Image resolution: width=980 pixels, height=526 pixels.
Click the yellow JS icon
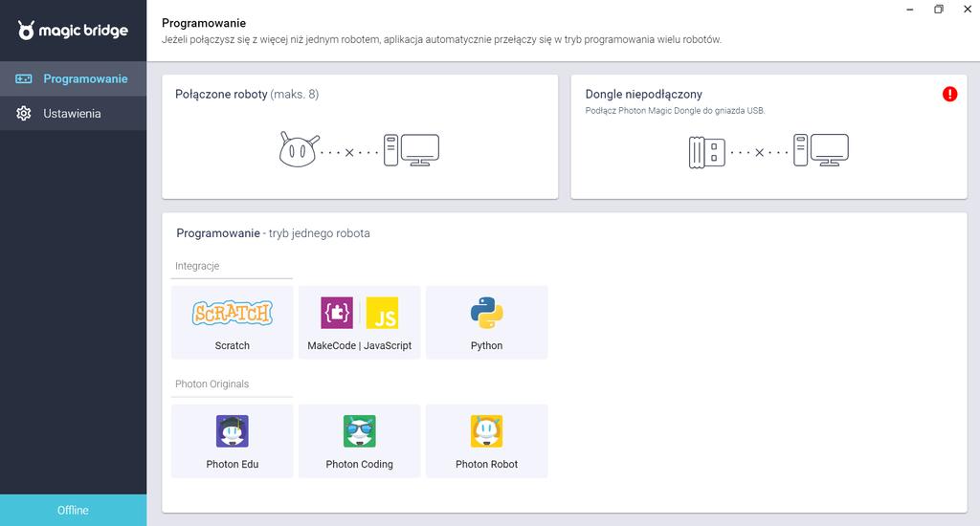(382, 313)
